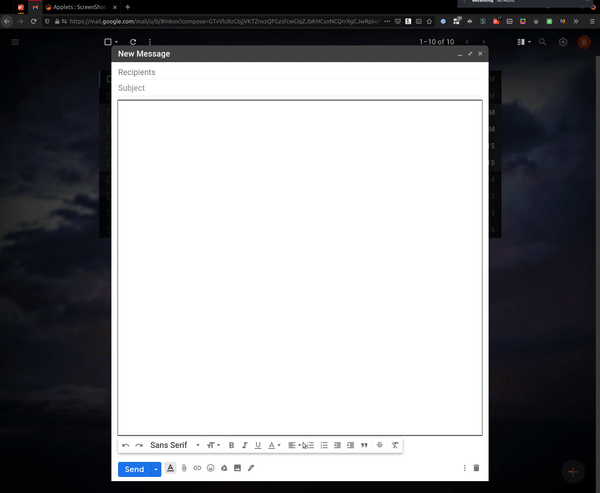Viewport: 600px width, 493px height.
Task: Reload the browser page
Action: pos(33,21)
